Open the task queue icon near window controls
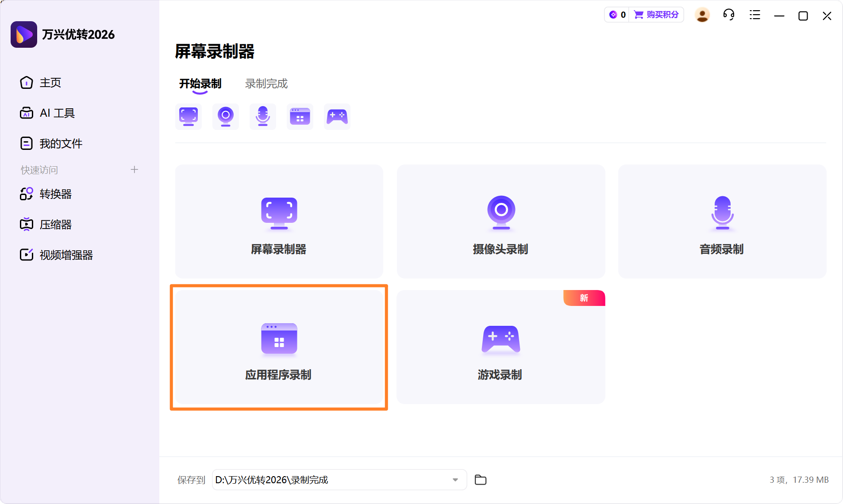 pos(754,15)
